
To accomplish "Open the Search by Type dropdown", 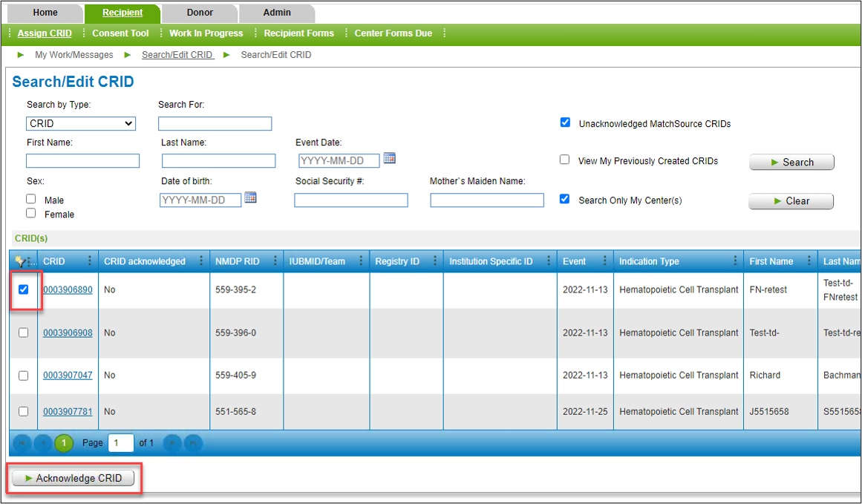I will point(80,123).
